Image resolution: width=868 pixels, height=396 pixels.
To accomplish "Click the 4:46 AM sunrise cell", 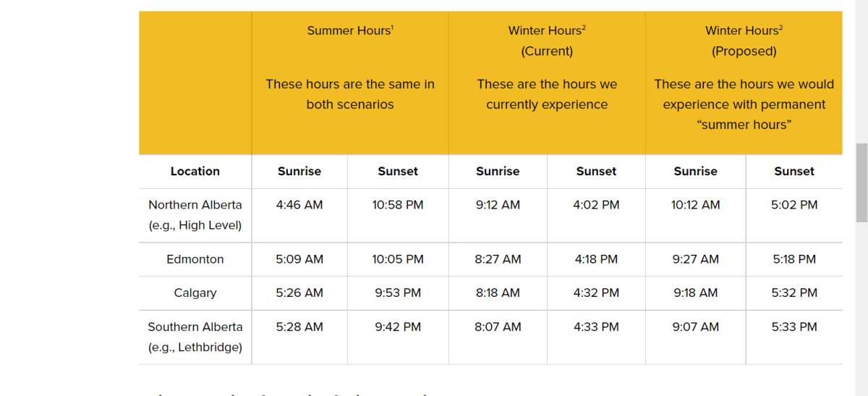I will (299, 205).
